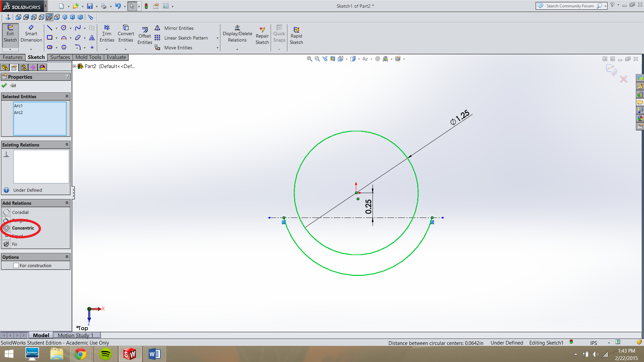Screen dimensions: 644x362
Task: Select the Rapid Sketch tool
Action: tap(297, 35)
